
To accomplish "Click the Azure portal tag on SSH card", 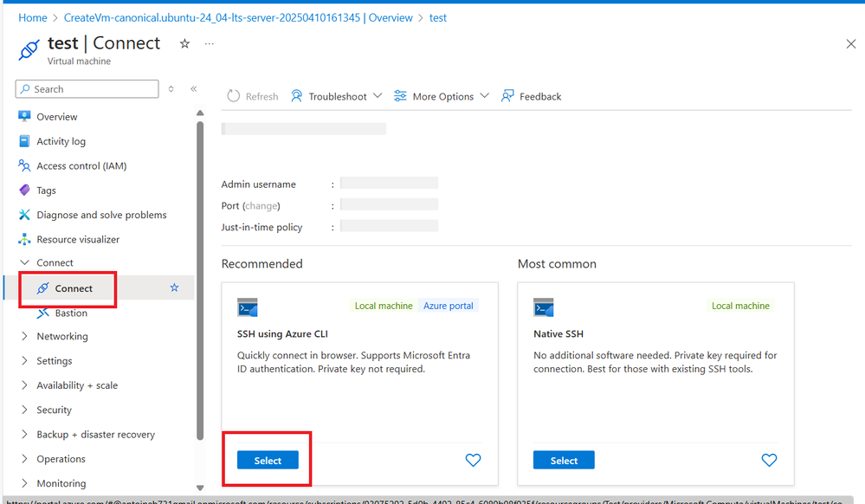I will point(448,306).
